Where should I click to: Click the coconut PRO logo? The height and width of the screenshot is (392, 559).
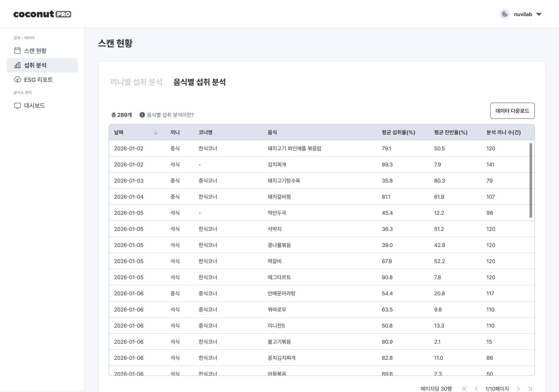(42, 14)
